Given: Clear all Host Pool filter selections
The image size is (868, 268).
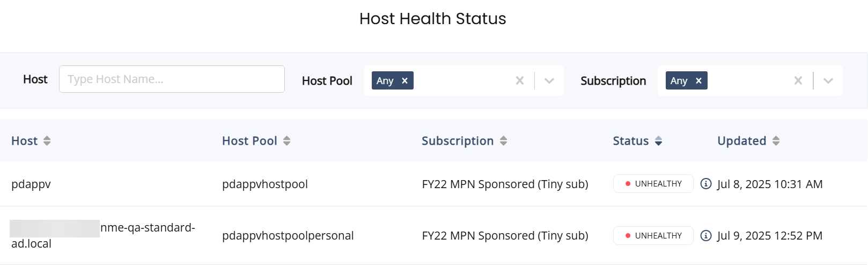Looking at the screenshot, I should coord(520,80).
